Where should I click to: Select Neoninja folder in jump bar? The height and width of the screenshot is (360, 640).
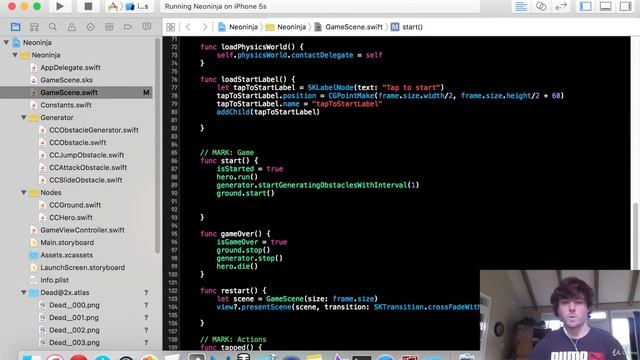[x=286, y=27]
